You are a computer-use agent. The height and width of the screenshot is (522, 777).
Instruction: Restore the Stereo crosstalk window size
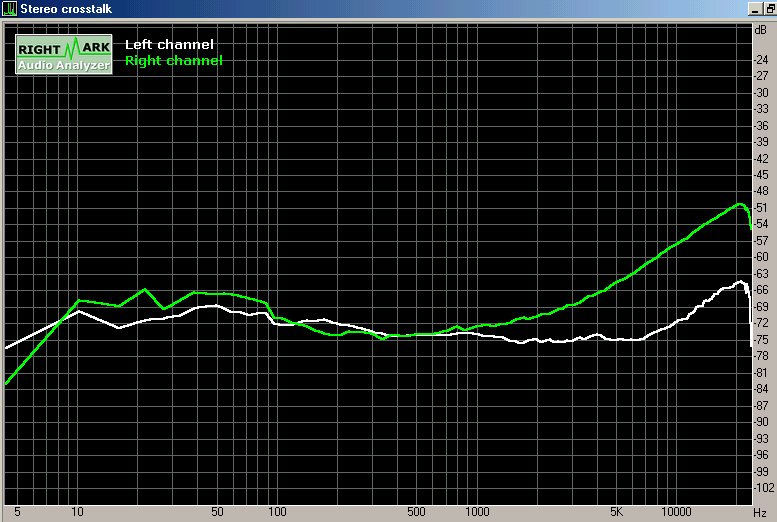click(771, 9)
